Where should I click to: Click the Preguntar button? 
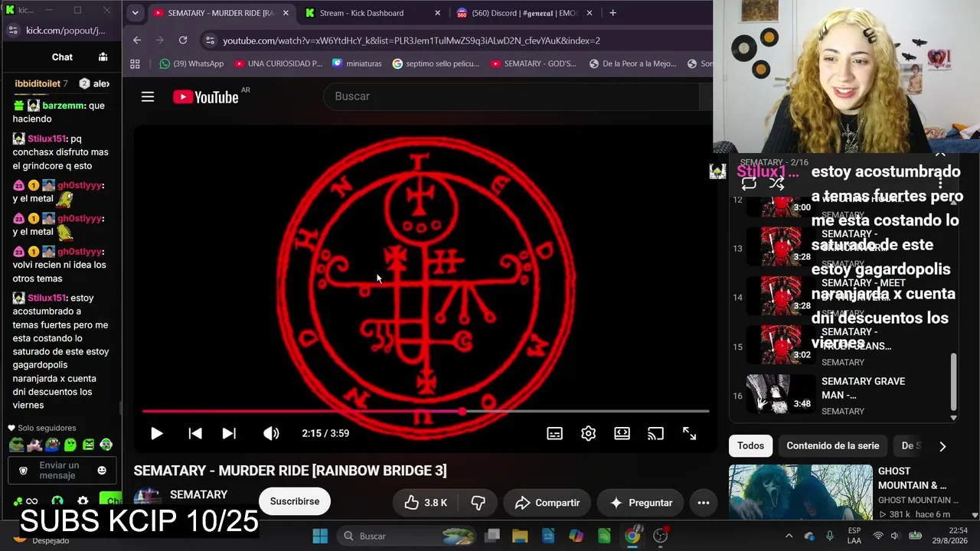[640, 503]
